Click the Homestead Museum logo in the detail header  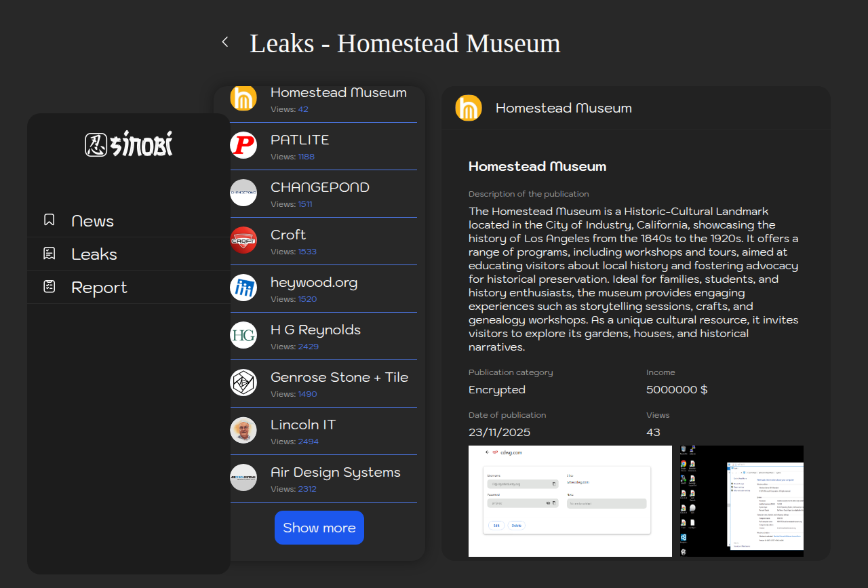pyautogui.click(x=469, y=108)
